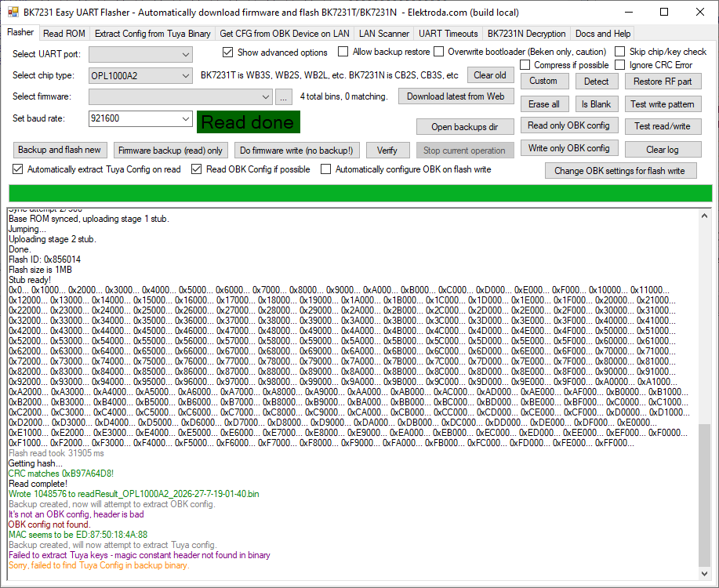Click the 'CRC matches 0xB97A64D8!' log line
Screen dimensions: 719x588
coord(61,474)
